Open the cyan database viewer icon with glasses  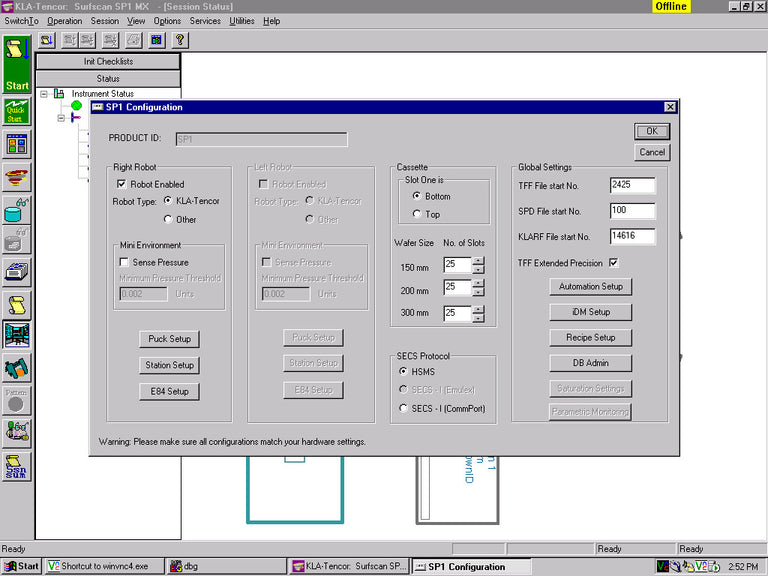click(x=17, y=210)
